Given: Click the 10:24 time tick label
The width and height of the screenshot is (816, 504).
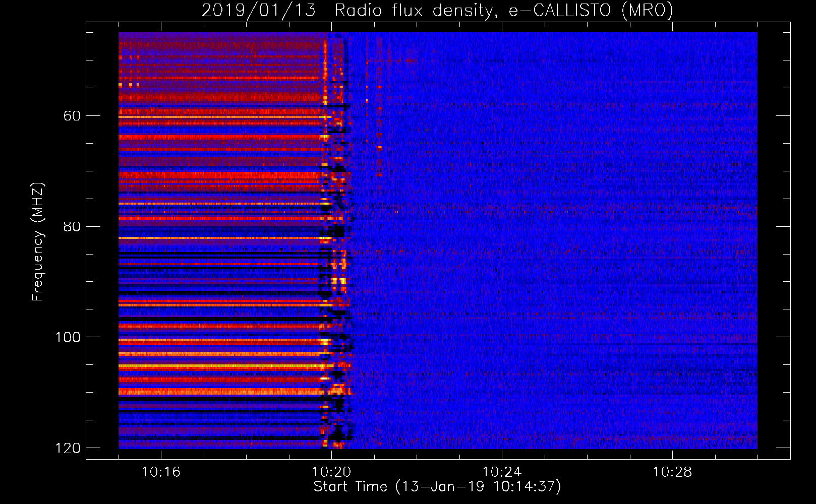Looking at the screenshot, I should pyautogui.click(x=502, y=472).
